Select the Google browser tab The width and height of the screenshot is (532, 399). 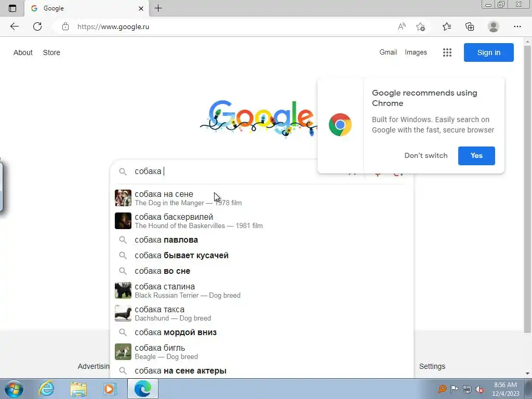click(87, 8)
